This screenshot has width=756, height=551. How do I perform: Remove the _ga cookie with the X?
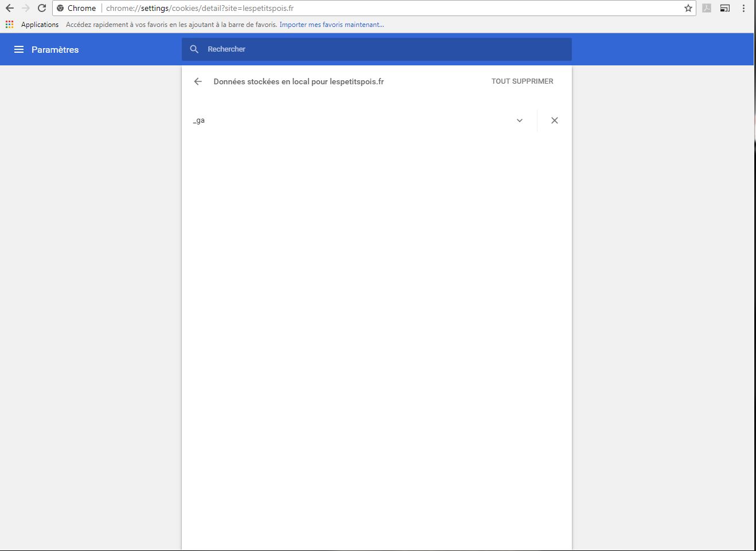pos(555,120)
